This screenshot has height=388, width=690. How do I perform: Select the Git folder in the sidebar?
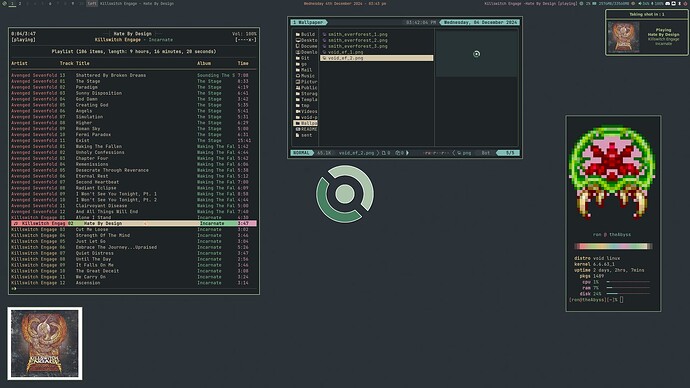tap(303, 58)
